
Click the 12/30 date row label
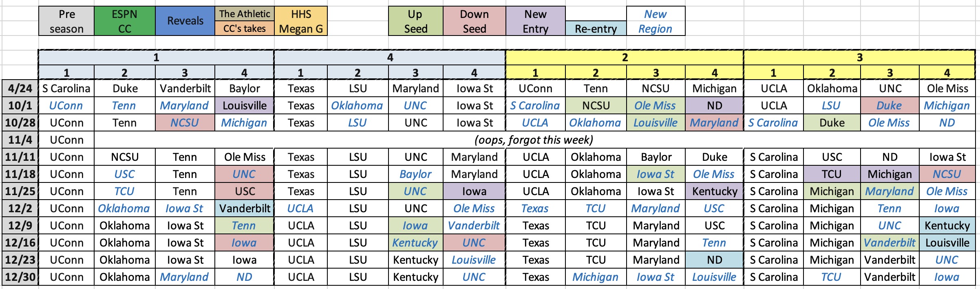pos(20,277)
